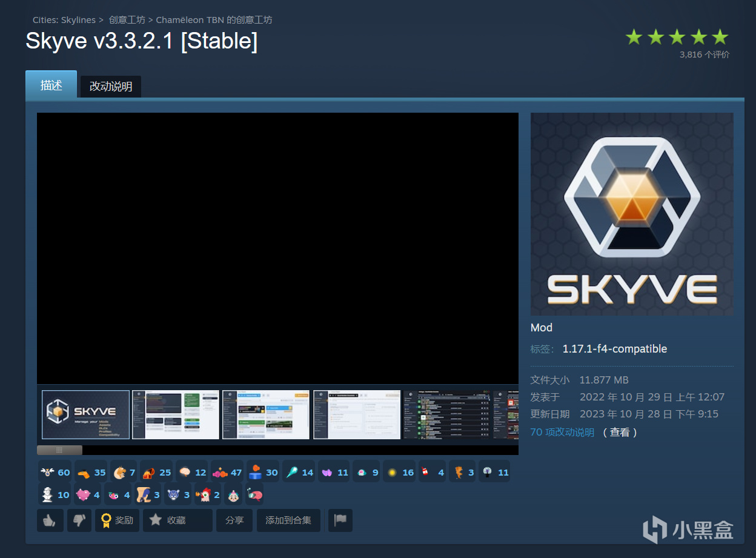756x558 pixels.
Task: Click the award badge showing 60
Action: 55,472
